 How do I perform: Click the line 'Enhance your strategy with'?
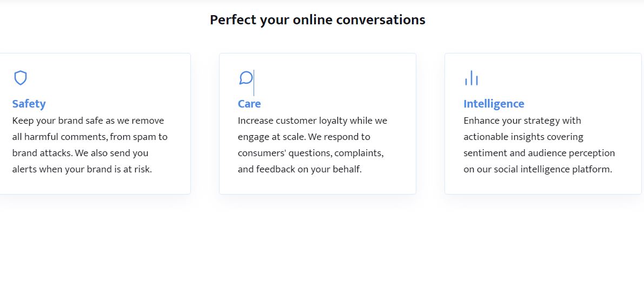(x=522, y=121)
